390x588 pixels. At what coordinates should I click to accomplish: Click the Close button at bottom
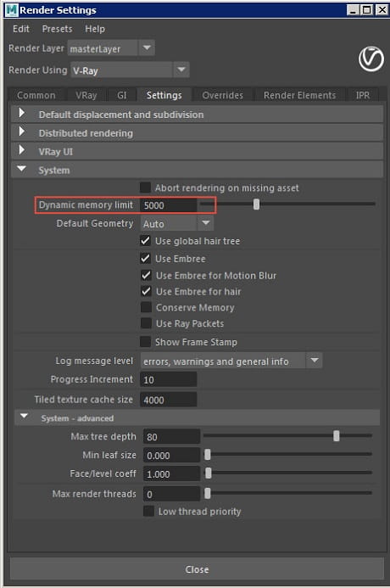click(x=197, y=569)
